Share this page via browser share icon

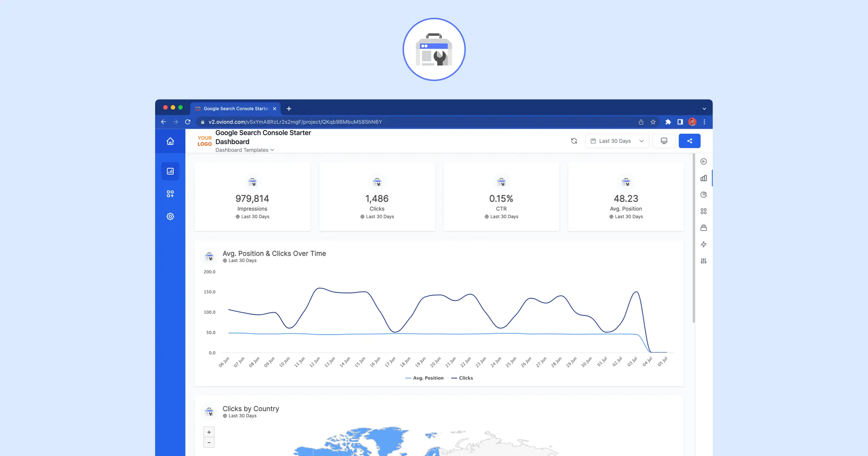[641, 122]
